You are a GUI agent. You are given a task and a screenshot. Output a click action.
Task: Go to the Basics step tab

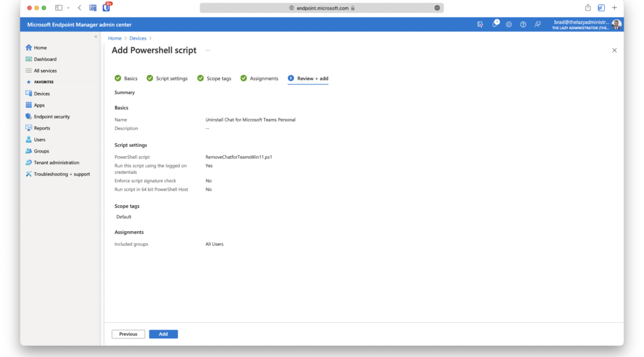[126, 78]
